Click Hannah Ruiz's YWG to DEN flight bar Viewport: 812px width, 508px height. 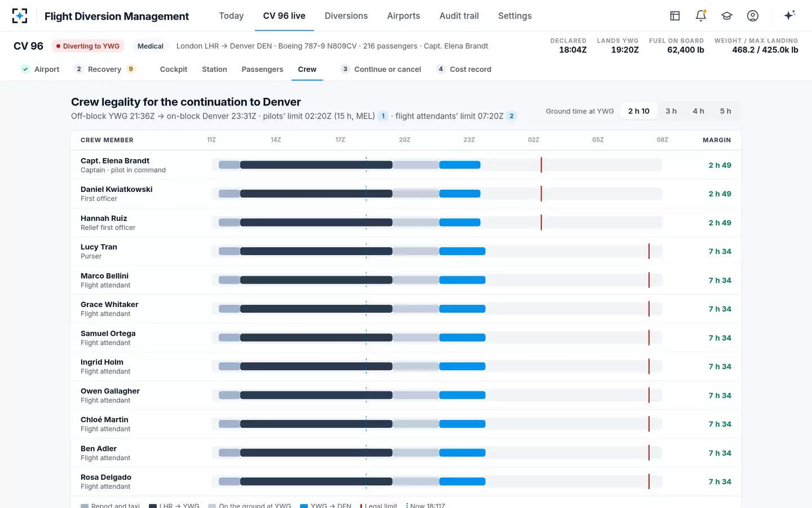(x=460, y=222)
